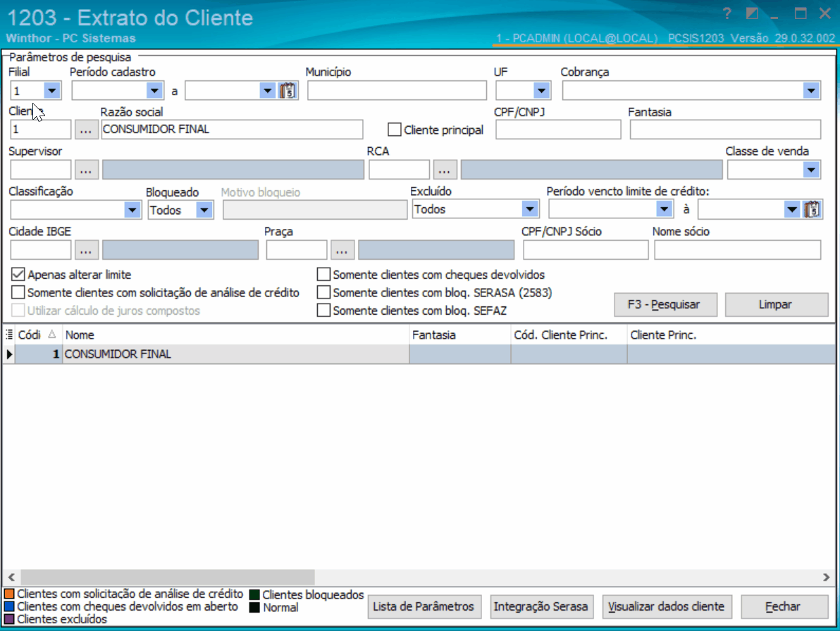Open Lista de Parâmetros
This screenshot has height=631, width=840.
pyautogui.click(x=424, y=607)
